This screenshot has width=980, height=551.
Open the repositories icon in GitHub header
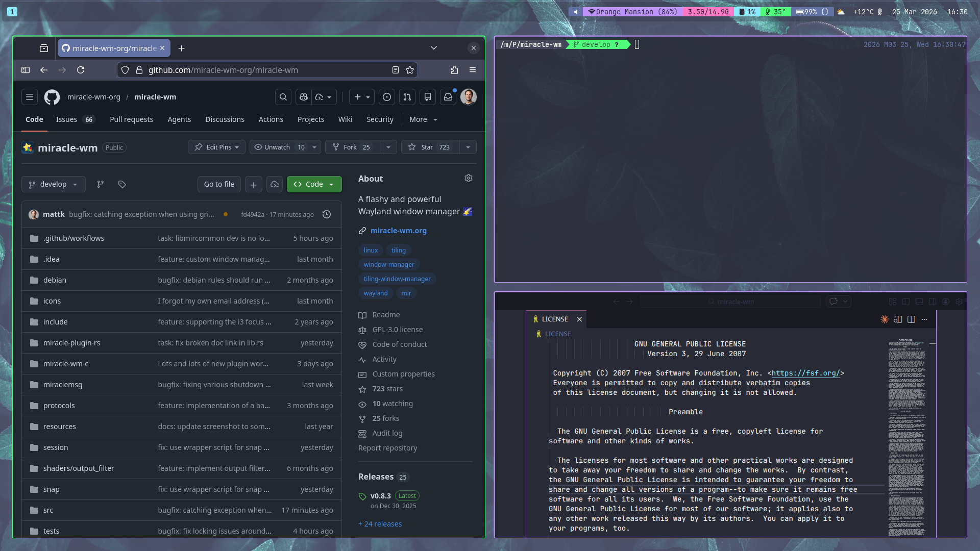point(428,97)
